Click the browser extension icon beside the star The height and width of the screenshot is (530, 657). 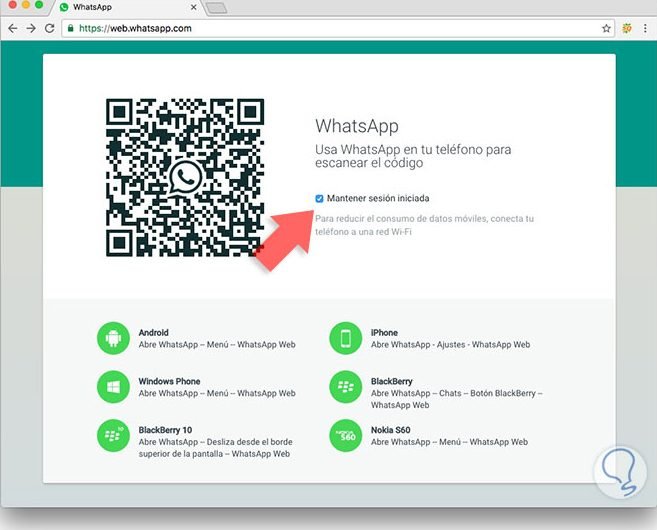pos(625,28)
